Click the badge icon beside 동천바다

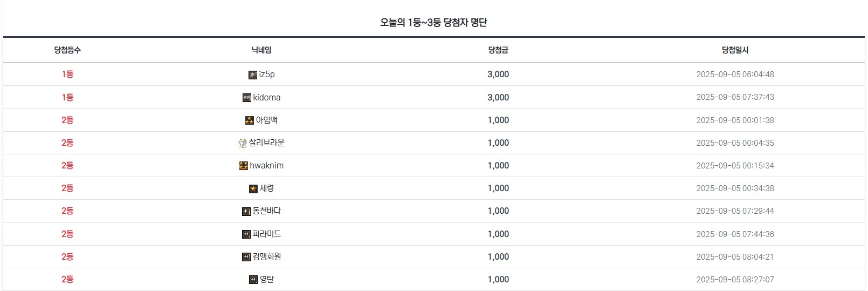tap(246, 211)
